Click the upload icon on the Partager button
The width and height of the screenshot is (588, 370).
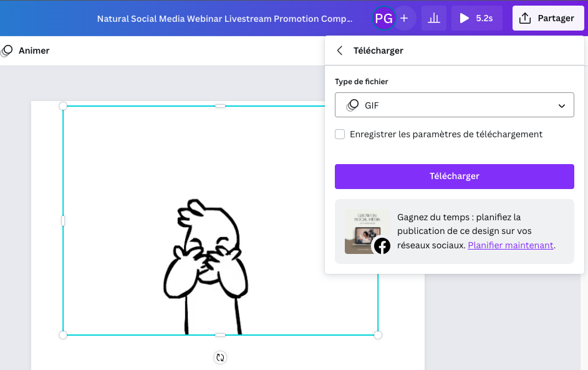pos(524,18)
